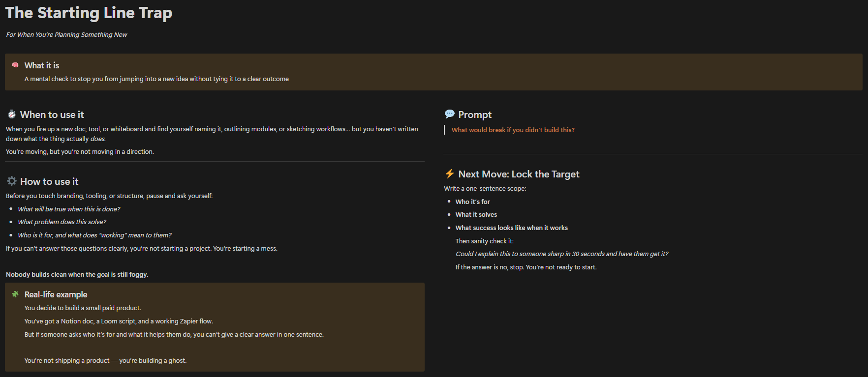This screenshot has width=868, height=377.
Task: Click subtitle For When You're Planning Something New
Action: [x=66, y=35]
